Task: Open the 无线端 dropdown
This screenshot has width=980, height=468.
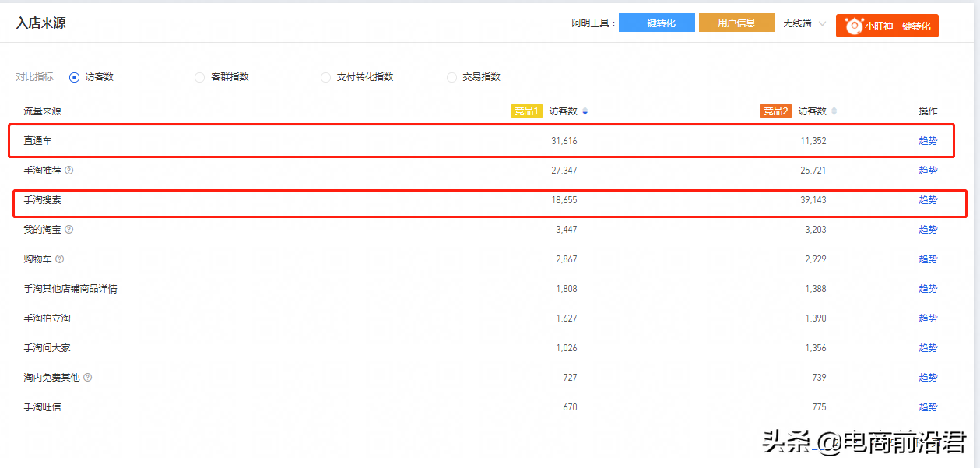Action: 804,23
